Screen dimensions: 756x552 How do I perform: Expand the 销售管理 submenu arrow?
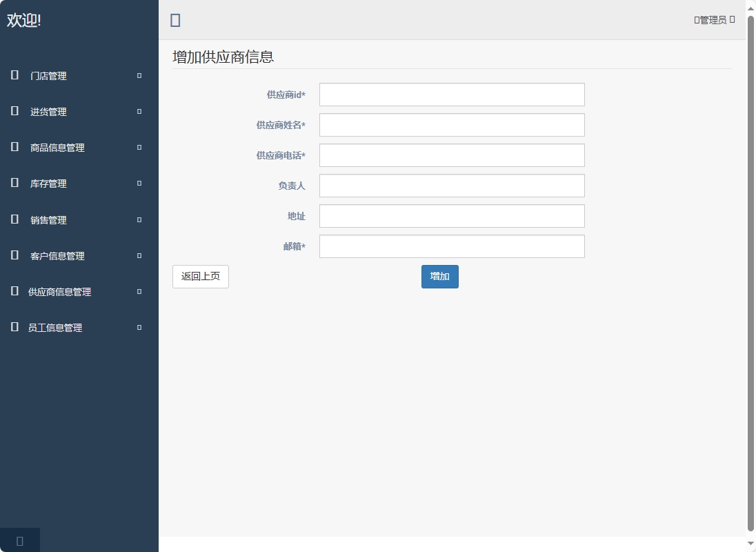pos(139,220)
